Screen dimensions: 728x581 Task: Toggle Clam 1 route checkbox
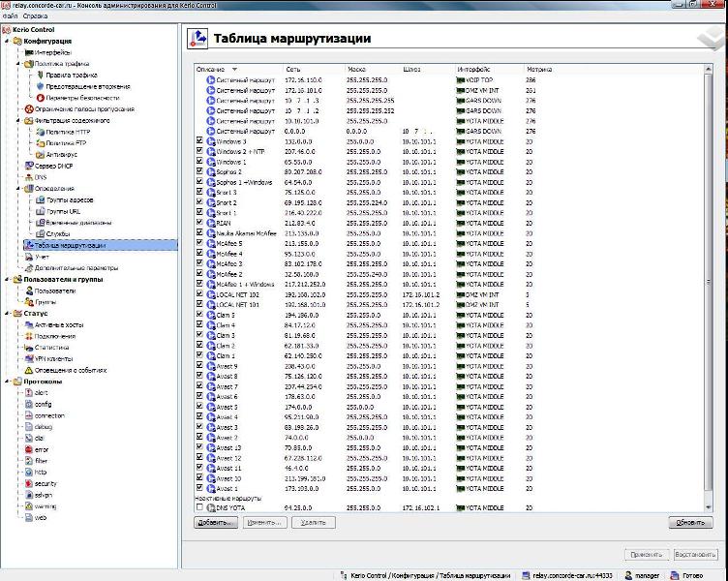pos(199,354)
